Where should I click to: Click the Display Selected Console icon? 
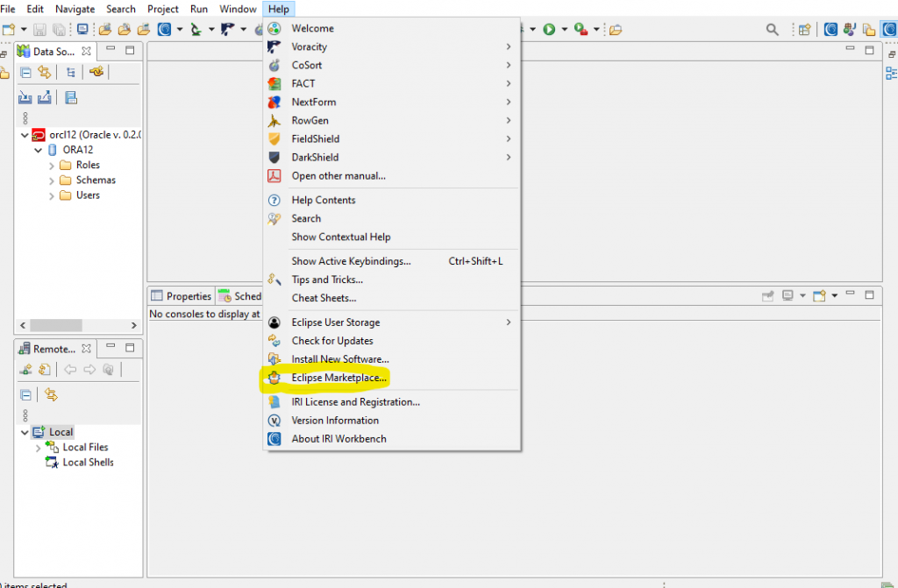pyautogui.click(x=788, y=295)
